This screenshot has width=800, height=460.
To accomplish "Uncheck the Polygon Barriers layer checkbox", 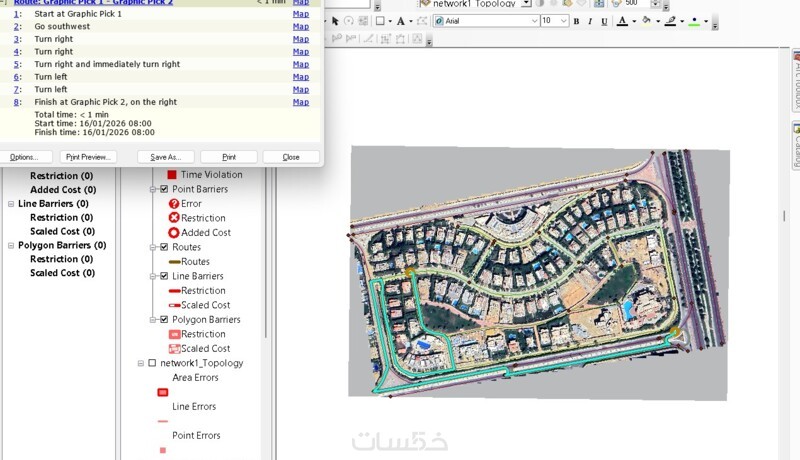I will pyautogui.click(x=164, y=320).
